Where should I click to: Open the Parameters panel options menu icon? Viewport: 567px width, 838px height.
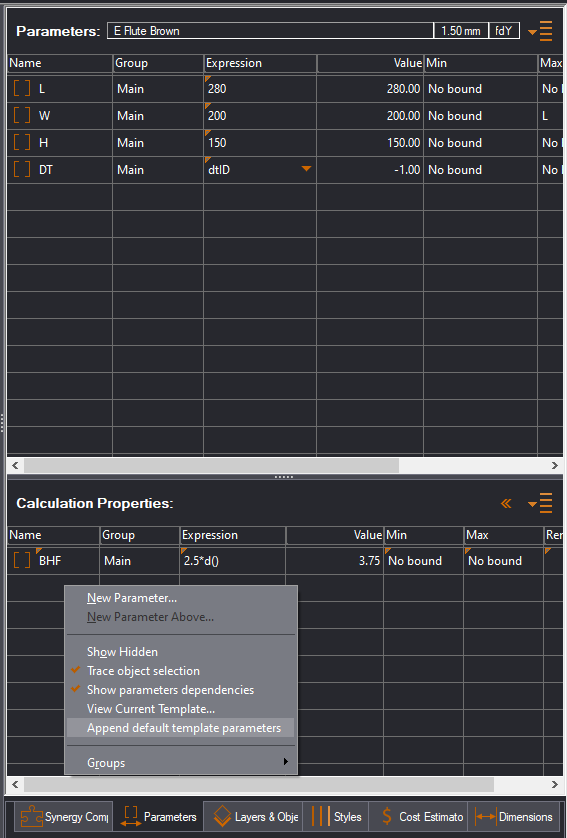[x=540, y=31]
